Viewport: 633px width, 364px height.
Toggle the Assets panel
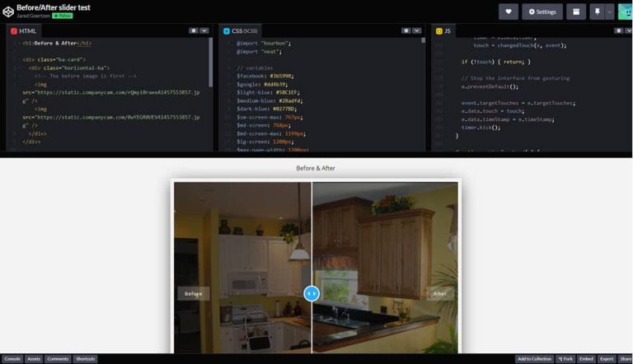point(34,359)
